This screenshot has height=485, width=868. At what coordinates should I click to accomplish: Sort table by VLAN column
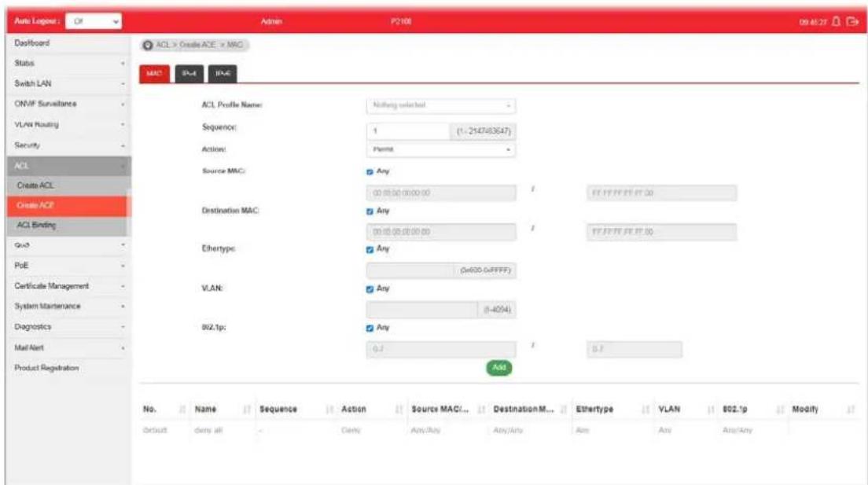(x=711, y=410)
